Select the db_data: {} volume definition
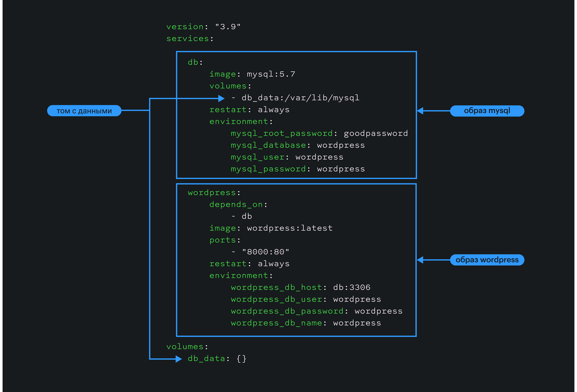The height and width of the screenshot is (392, 577). tap(217, 359)
